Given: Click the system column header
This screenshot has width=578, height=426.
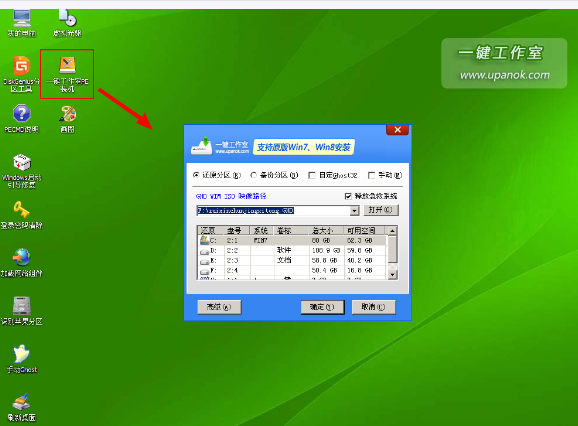Looking at the screenshot, I should [x=261, y=231].
